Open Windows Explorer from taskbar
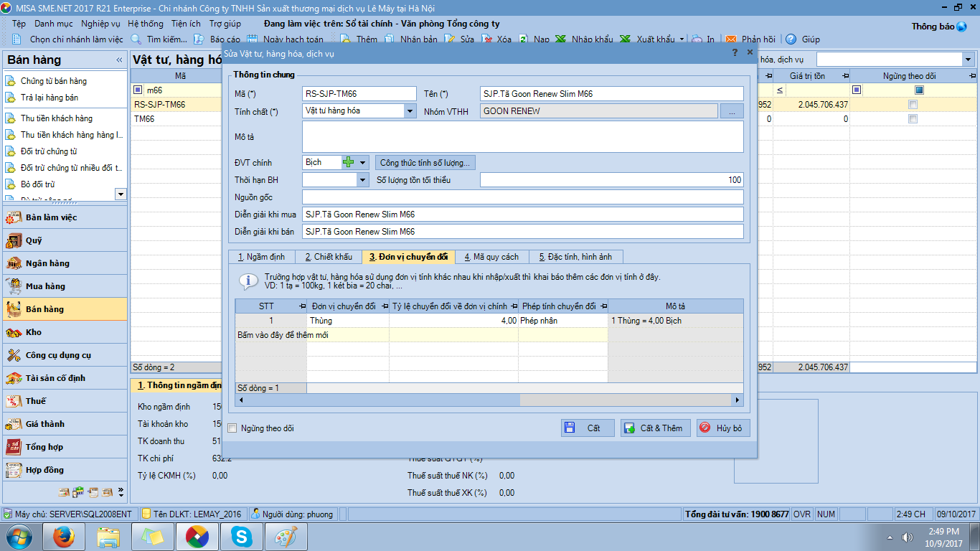The height and width of the screenshot is (551, 980). point(109,536)
